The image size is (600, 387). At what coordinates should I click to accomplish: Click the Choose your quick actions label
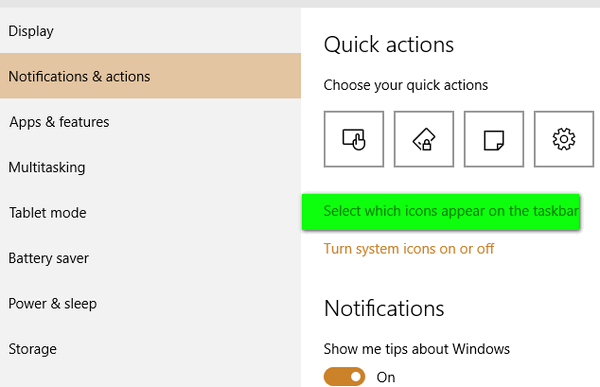pyautogui.click(x=406, y=85)
